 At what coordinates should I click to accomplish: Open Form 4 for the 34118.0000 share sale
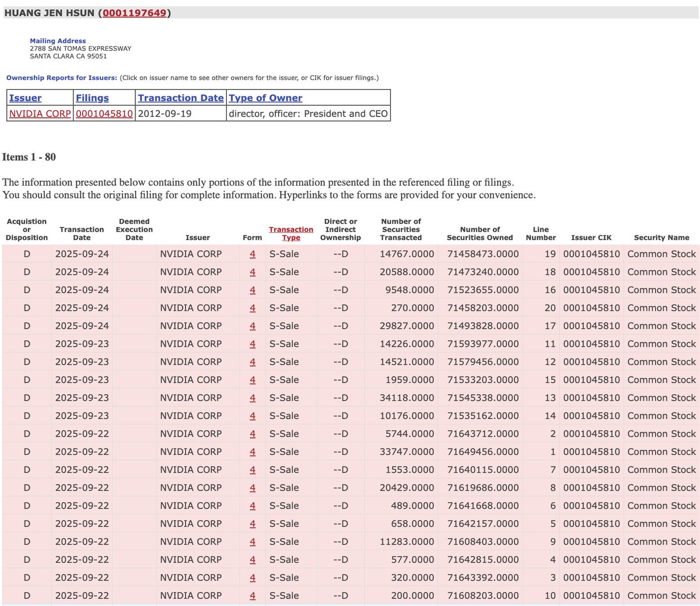[253, 398]
